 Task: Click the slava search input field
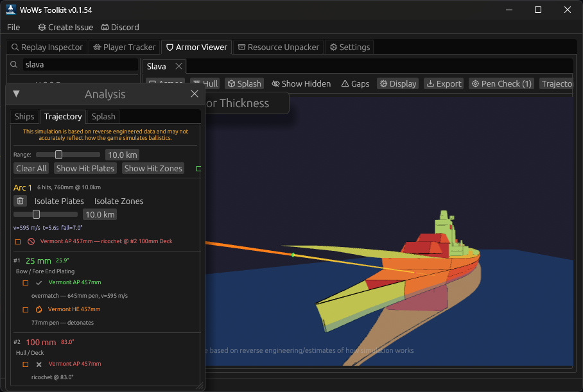coord(77,65)
